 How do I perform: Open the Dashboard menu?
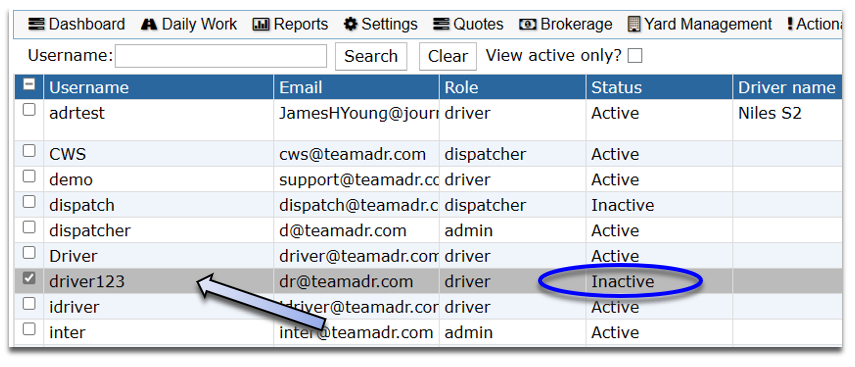point(77,25)
